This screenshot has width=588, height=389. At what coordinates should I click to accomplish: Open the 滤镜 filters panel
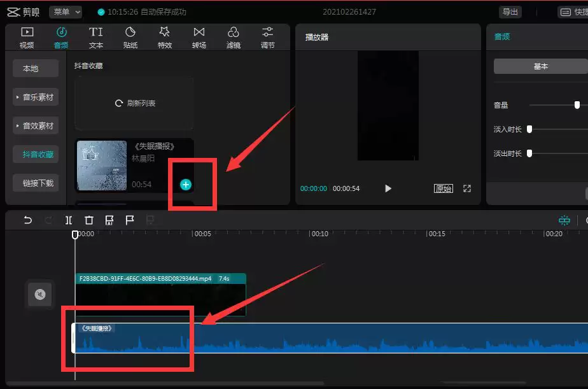233,36
